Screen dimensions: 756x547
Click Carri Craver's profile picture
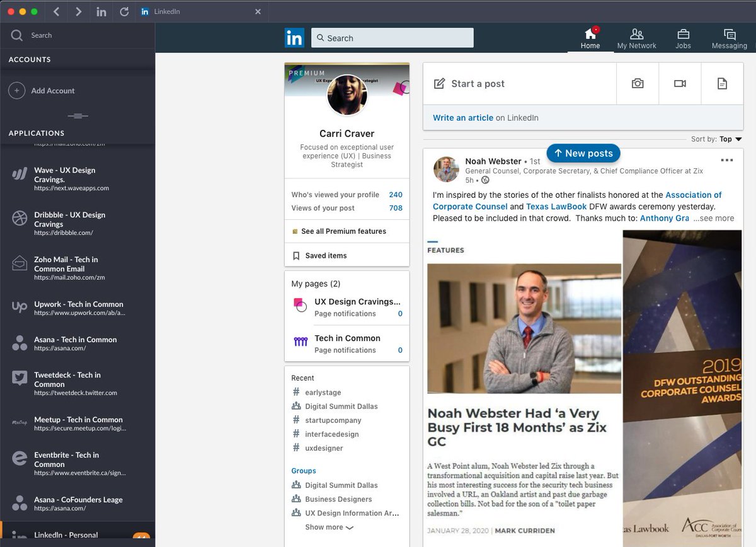tap(347, 95)
